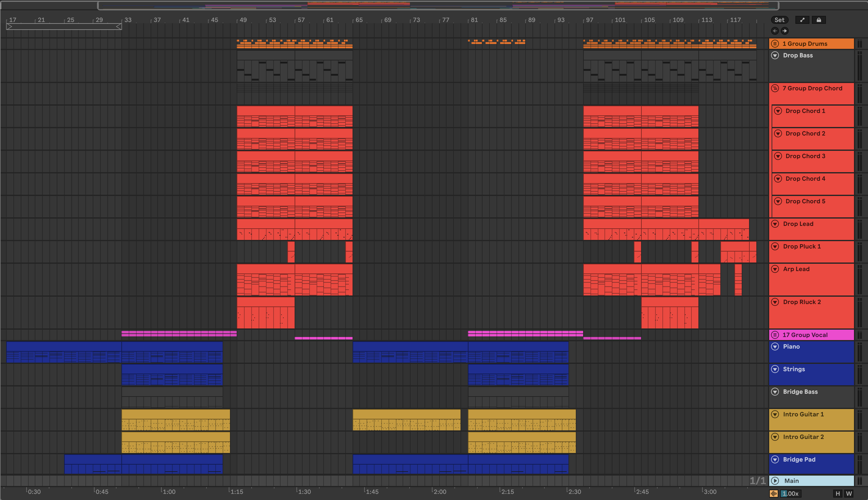Viewport: 868px width, 500px height.
Task: Click the lock envelopes icon
Action: (x=819, y=20)
